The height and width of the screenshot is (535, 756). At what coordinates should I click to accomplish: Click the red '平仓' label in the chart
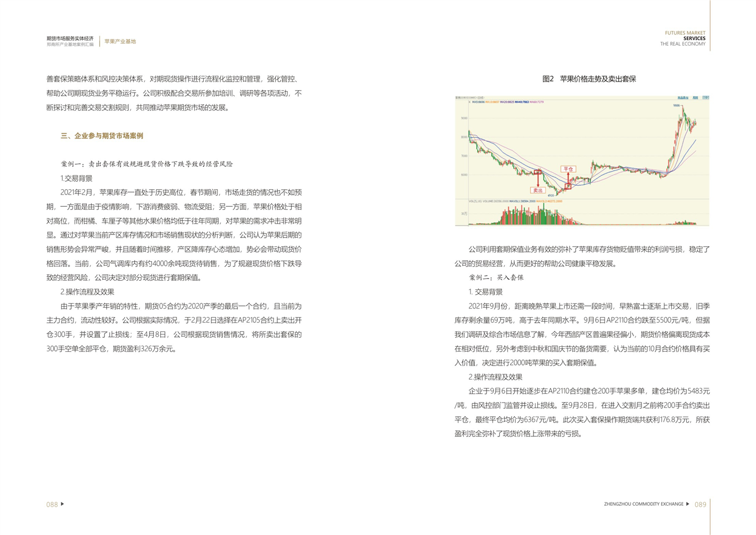(x=568, y=169)
